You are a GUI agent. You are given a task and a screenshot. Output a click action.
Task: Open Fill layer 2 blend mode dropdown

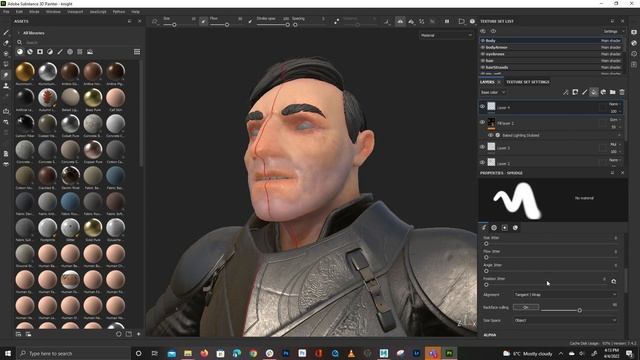point(615,120)
